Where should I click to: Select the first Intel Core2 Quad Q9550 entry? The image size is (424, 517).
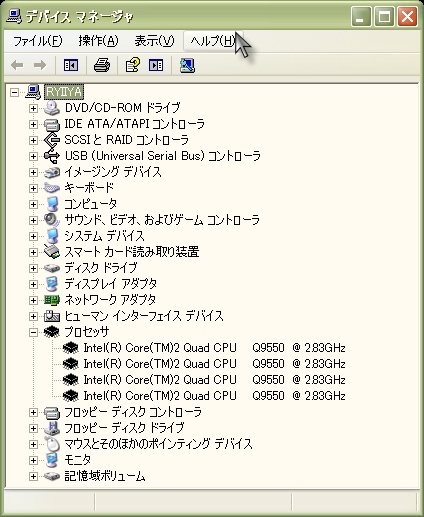[x=214, y=348]
